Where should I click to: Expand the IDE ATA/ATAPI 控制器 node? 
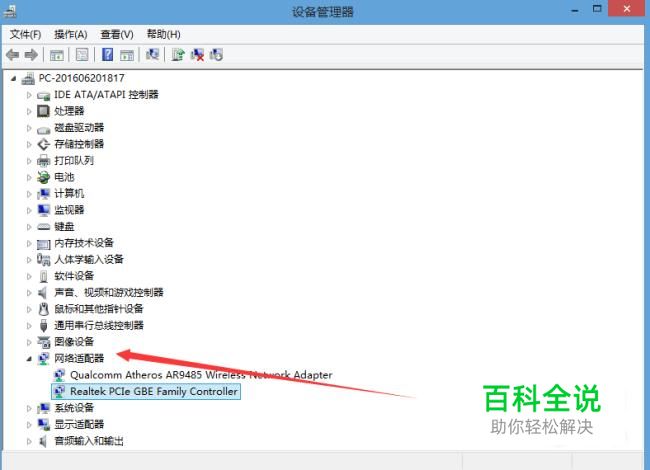point(29,95)
